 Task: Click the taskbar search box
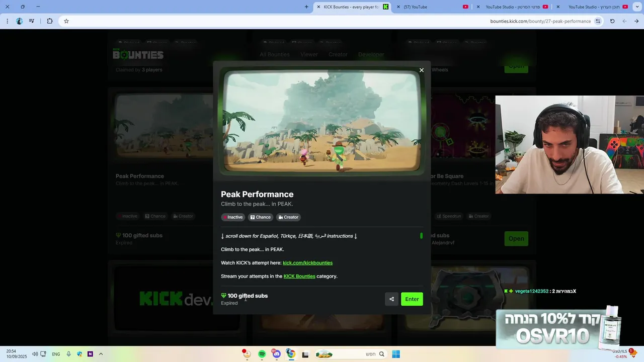[350, 354]
